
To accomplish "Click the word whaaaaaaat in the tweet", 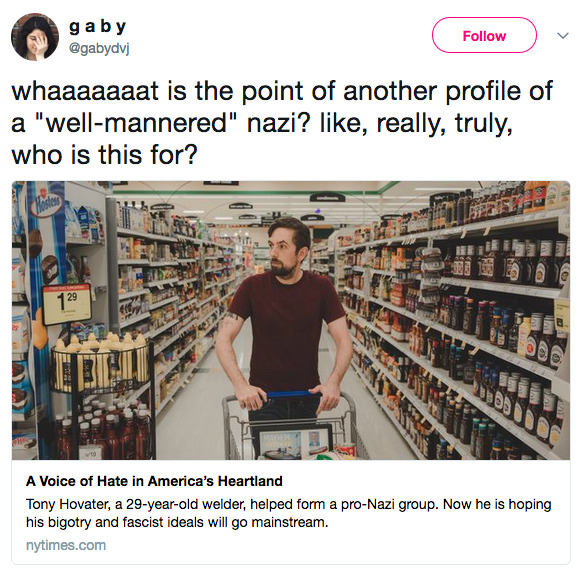I will (x=85, y=91).
